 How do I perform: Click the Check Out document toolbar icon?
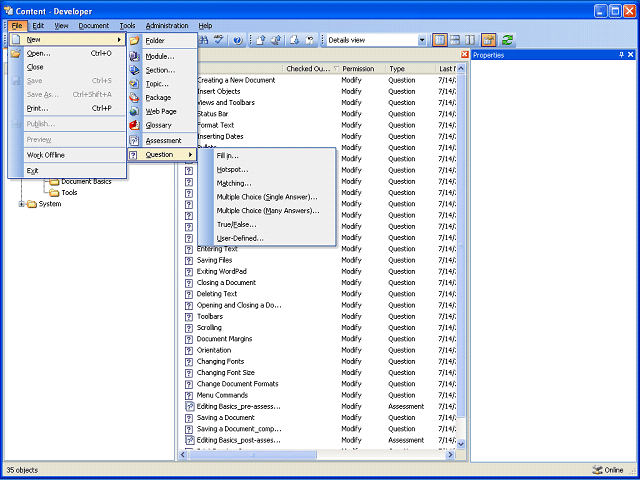point(295,40)
